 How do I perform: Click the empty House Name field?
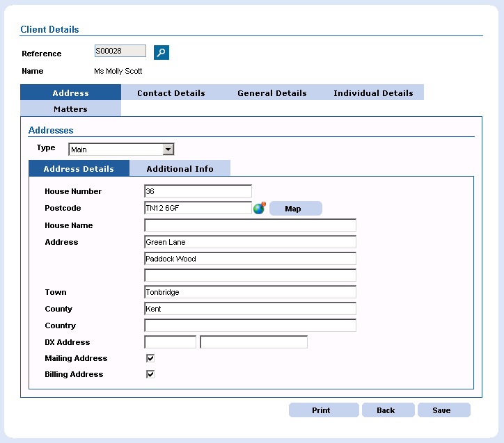pyautogui.click(x=250, y=225)
